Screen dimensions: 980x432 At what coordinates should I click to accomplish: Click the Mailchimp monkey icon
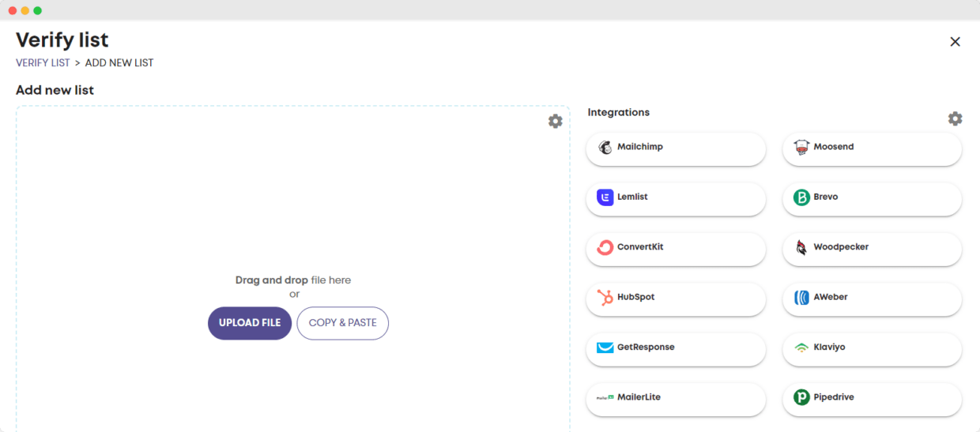605,148
